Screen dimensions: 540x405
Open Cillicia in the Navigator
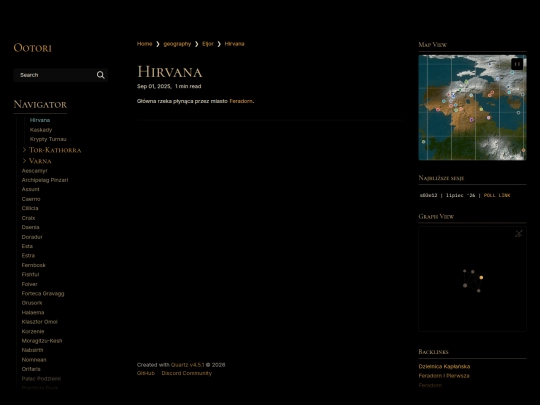point(30,208)
